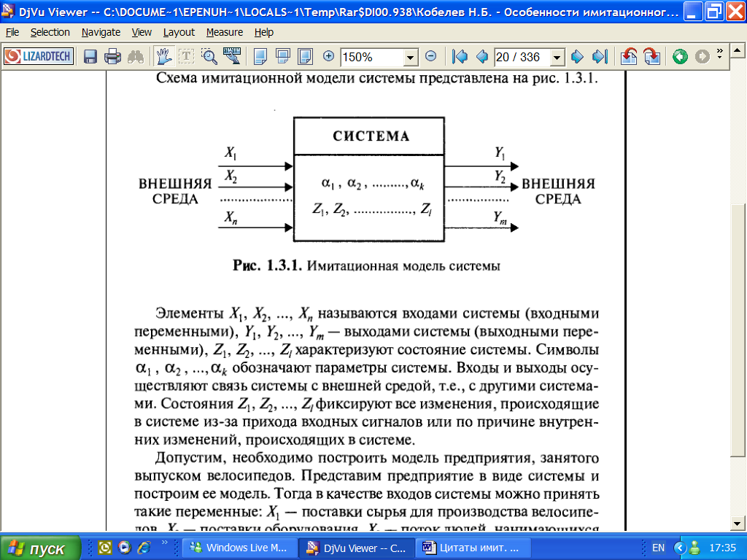
Task: Go to the previous page
Action: click(482, 57)
